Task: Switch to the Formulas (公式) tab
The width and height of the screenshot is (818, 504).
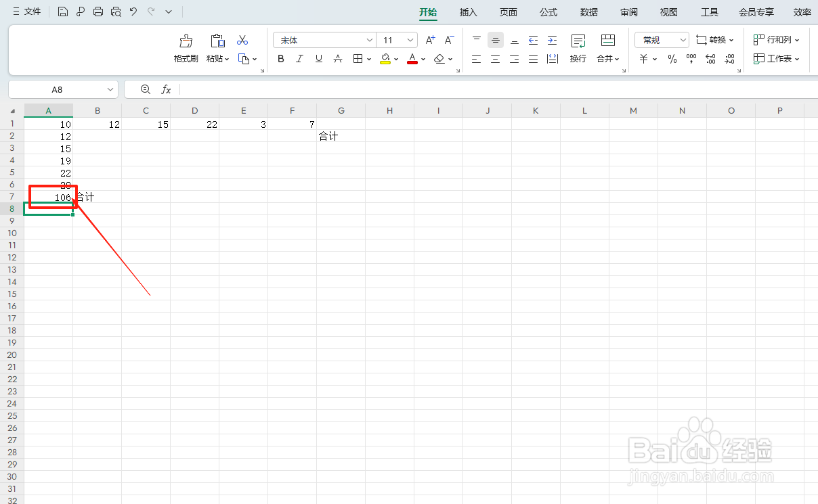Action: pos(548,12)
